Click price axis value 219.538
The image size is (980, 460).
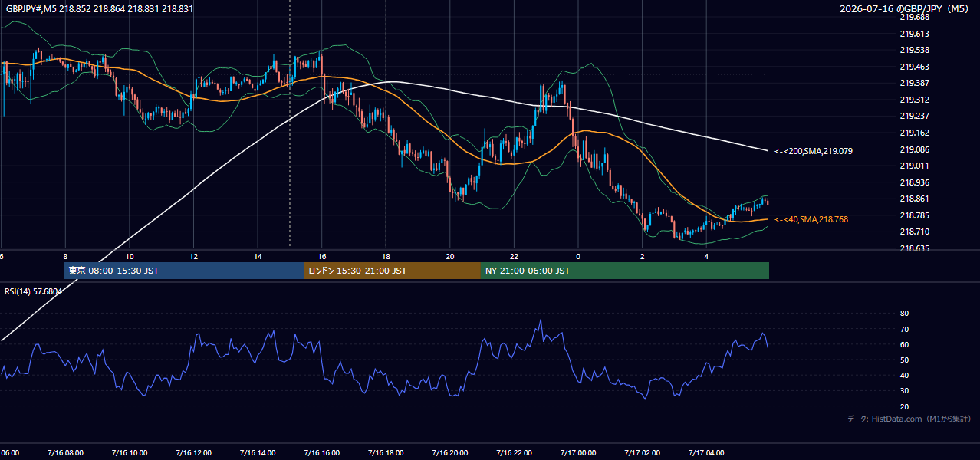(915, 50)
